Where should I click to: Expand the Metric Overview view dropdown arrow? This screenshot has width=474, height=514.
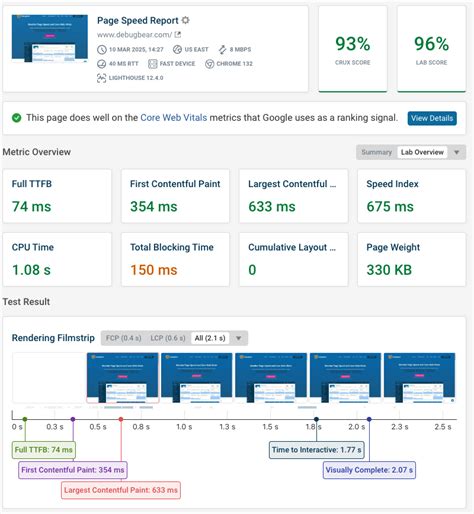[457, 152]
